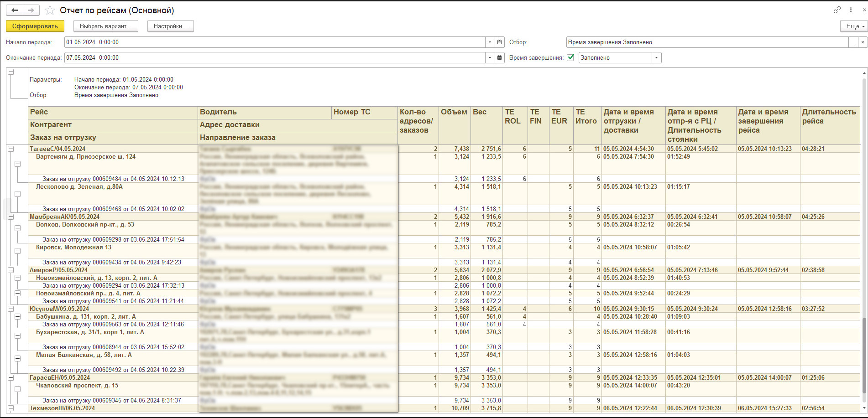The width and height of the screenshot is (868, 418).
Task: Copy link using the chain icon
Action: coord(837,10)
